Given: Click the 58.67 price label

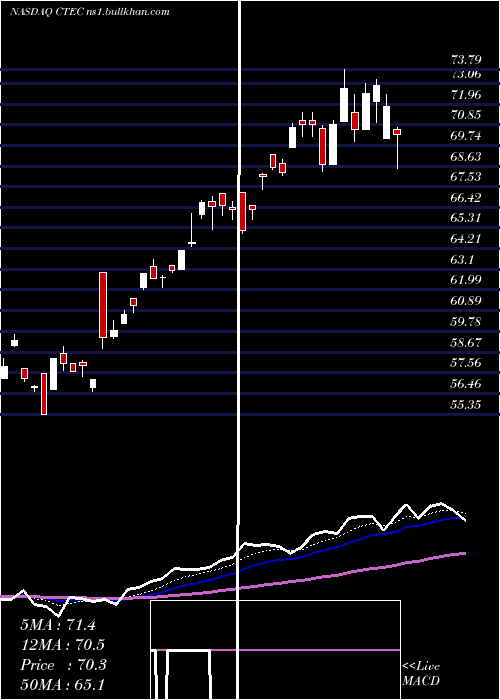Looking at the screenshot, I should pyautogui.click(x=467, y=342).
